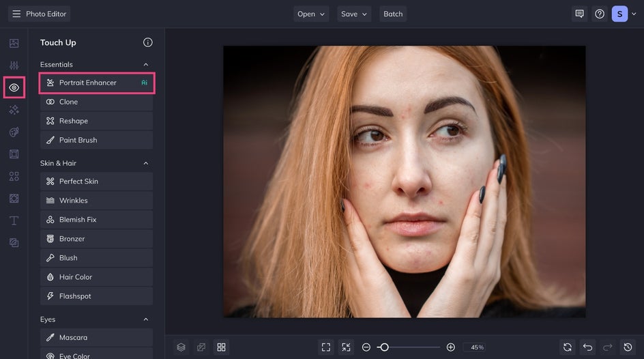Collapse the Eyes section
This screenshot has height=359, width=644.
tap(145, 319)
